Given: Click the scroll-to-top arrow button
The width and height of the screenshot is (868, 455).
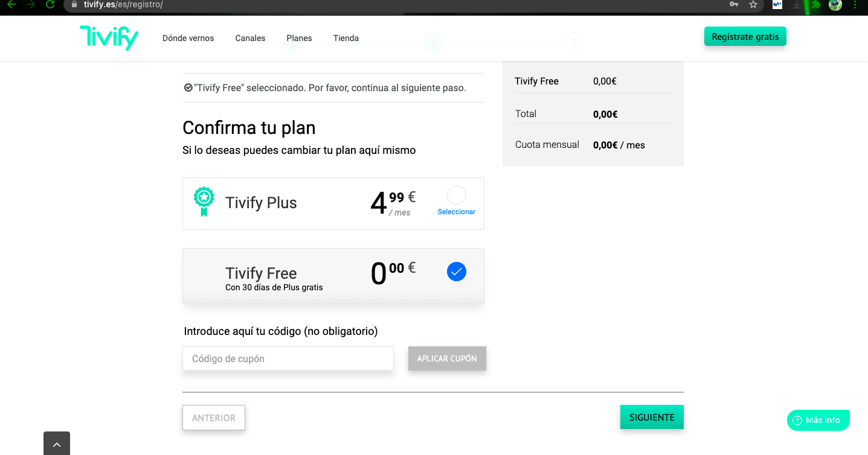Looking at the screenshot, I should tap(57, 444).
